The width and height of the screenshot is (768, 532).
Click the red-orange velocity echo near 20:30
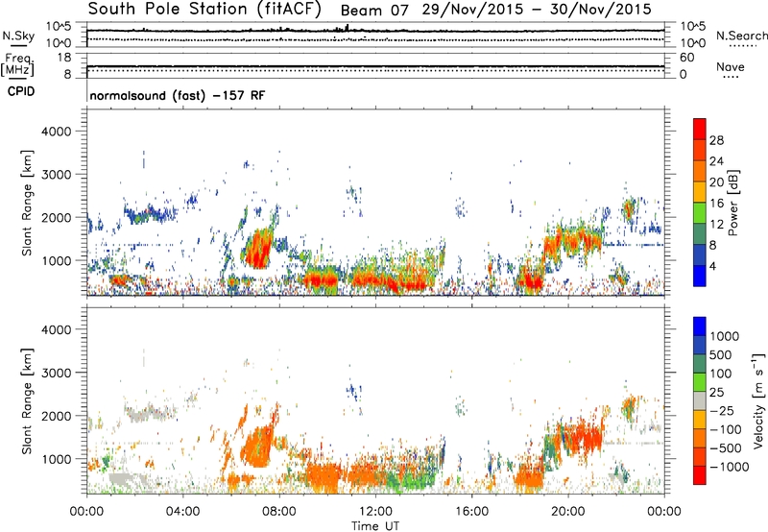click(x=583, y=438)
